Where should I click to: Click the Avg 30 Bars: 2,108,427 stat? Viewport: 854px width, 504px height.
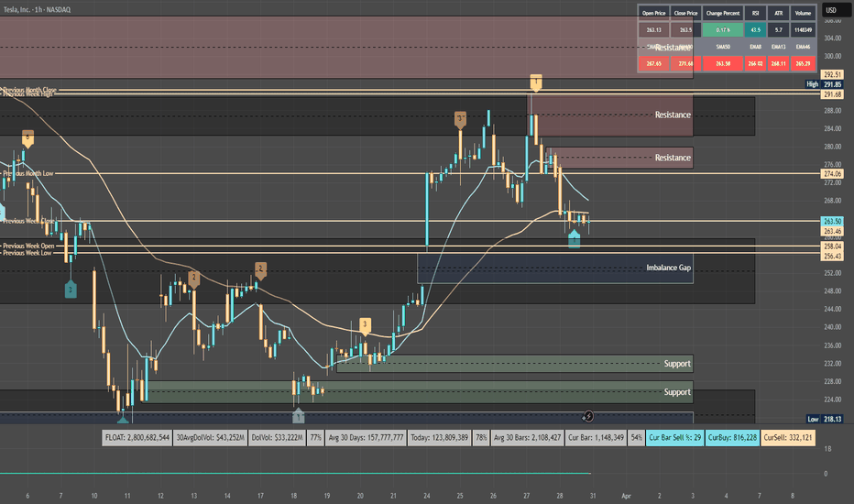point(527,437)
